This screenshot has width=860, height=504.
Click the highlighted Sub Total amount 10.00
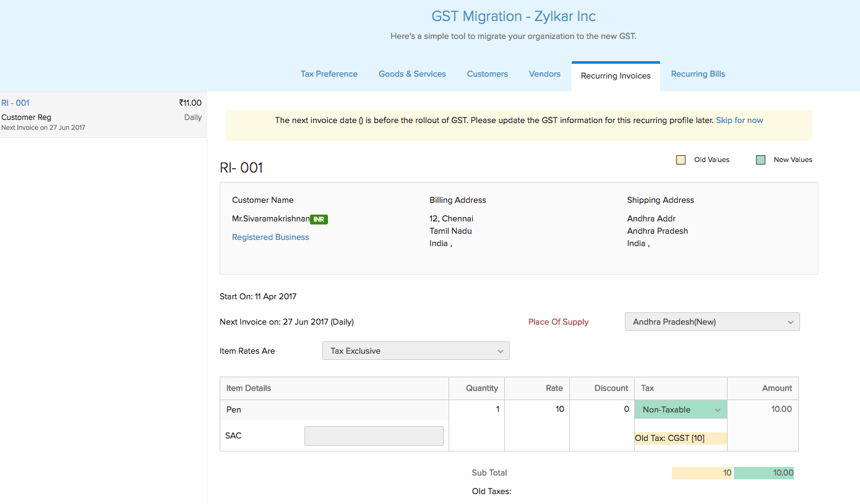pos(763,472)
